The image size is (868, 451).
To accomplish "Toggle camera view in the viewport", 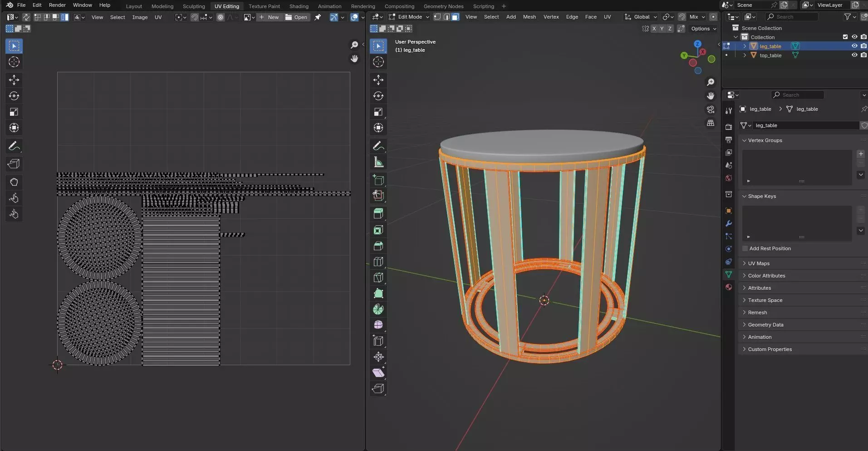I will coord(711,110).
